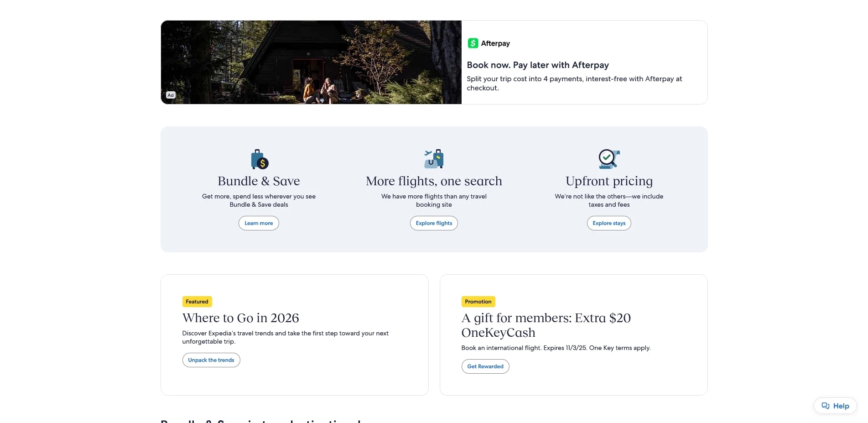Click the Ad label on the cabin image

coord(170,95)
